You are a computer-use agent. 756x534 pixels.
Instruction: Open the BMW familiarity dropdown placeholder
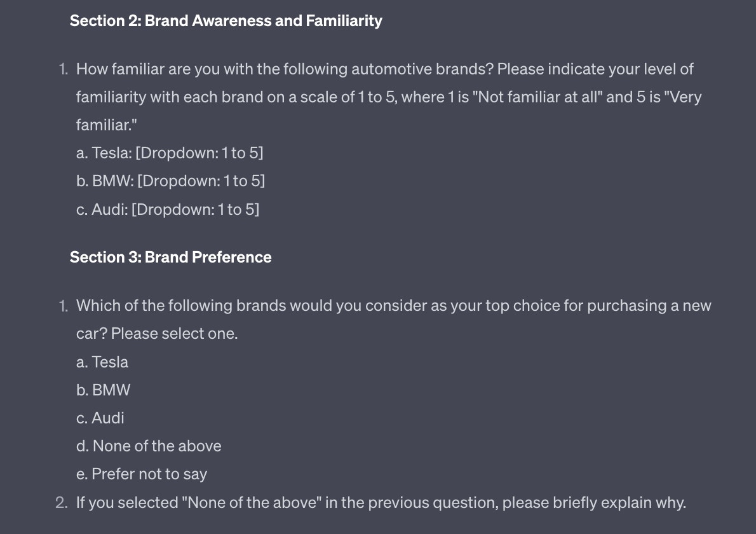click(201, 181)
